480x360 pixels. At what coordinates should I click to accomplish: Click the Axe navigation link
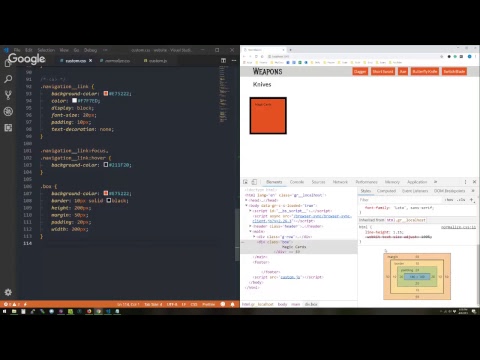tap(403, 71)
